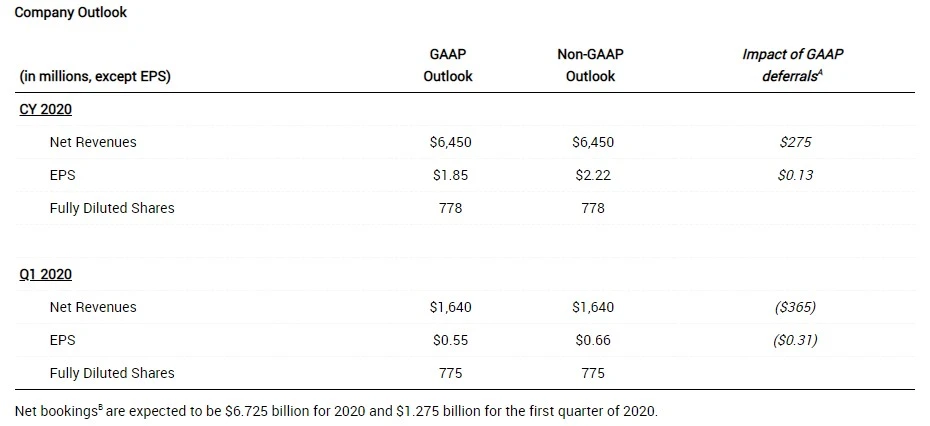Click the Company Outlook heading
930x426 pixels.
coord(71,13)
